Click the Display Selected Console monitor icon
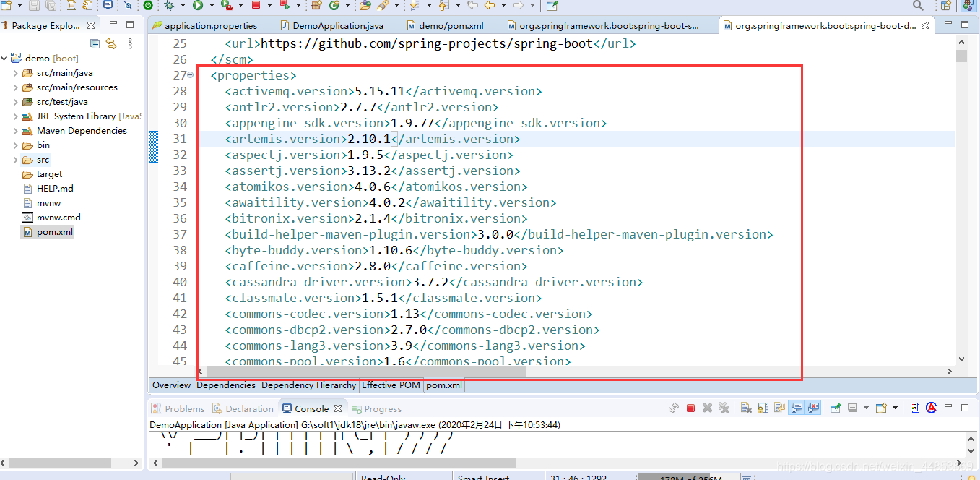Image resolution: width=980 pixels, height=480 pixels. point(852,408)
